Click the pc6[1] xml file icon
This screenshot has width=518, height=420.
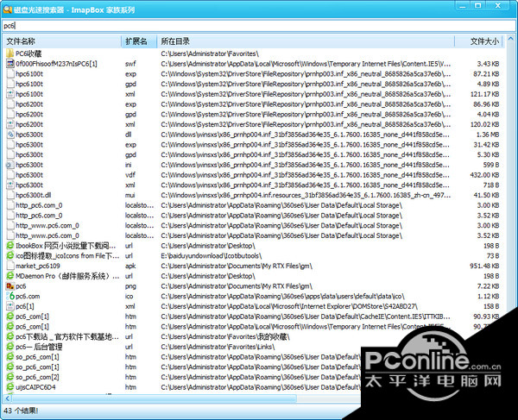(10, 306)
